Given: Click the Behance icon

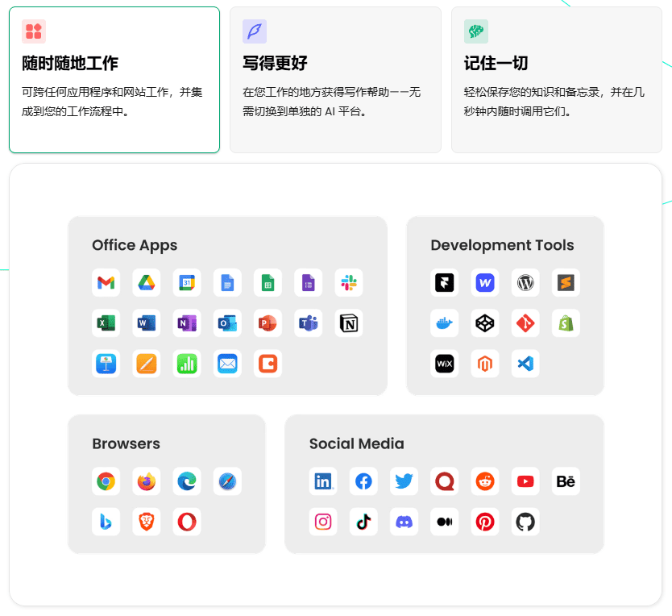Looking at the screenshot, I should coord(566,481).
